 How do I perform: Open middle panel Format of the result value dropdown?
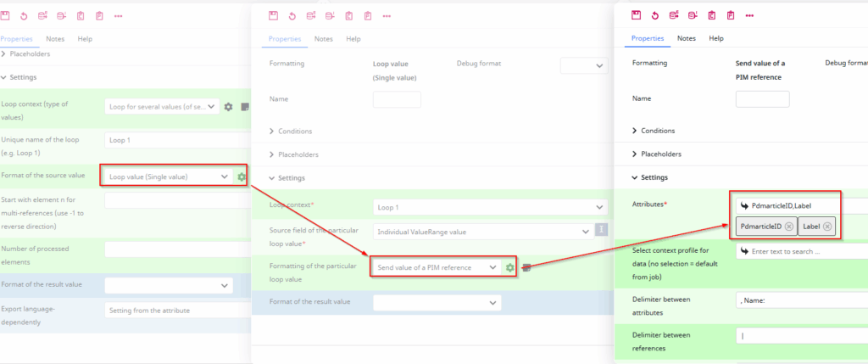point(437,303)
